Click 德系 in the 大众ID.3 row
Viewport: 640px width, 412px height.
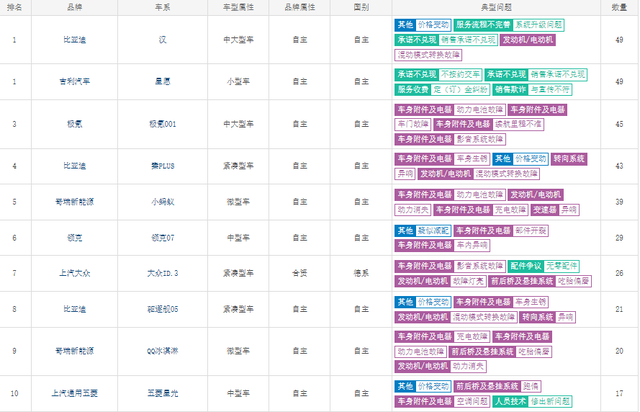(x=361, y=273)
